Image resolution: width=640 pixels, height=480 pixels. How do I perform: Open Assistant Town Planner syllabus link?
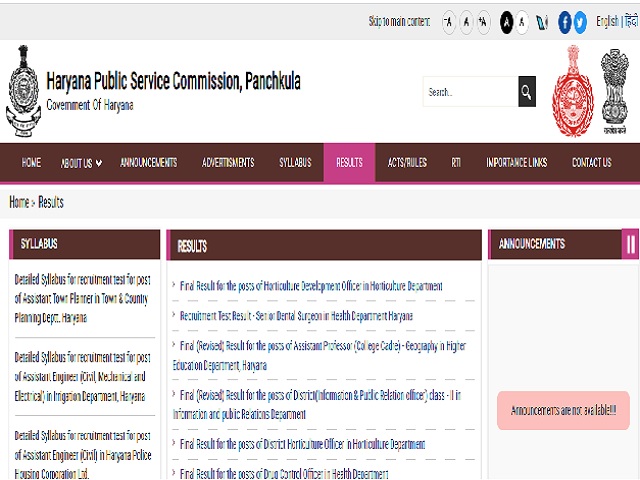(82, 298)
